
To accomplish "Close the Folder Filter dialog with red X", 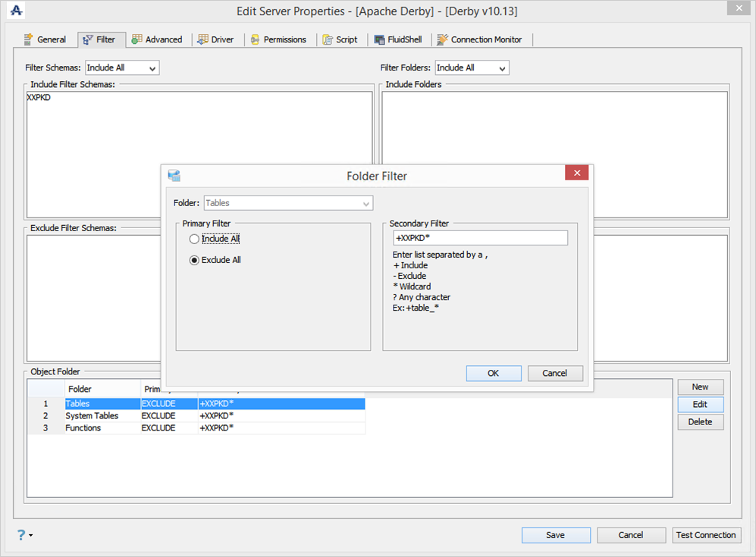I will [x=576, y=173].
